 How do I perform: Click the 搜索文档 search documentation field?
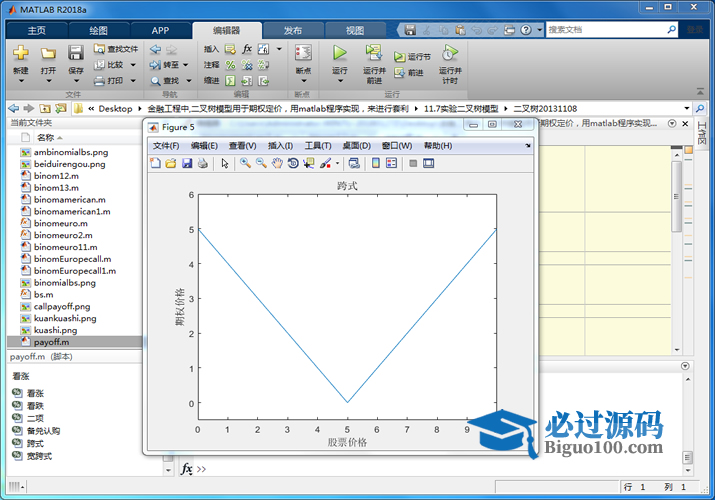click(606, 30)
